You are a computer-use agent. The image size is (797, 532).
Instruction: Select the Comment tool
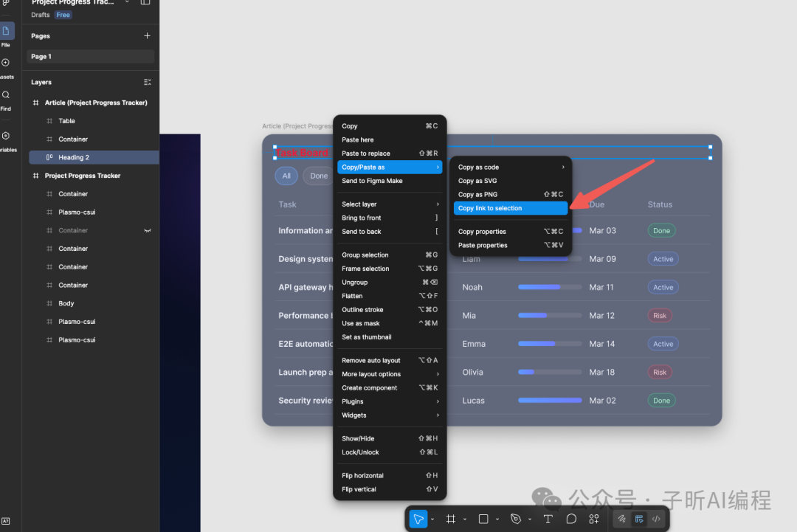point(571,519)
